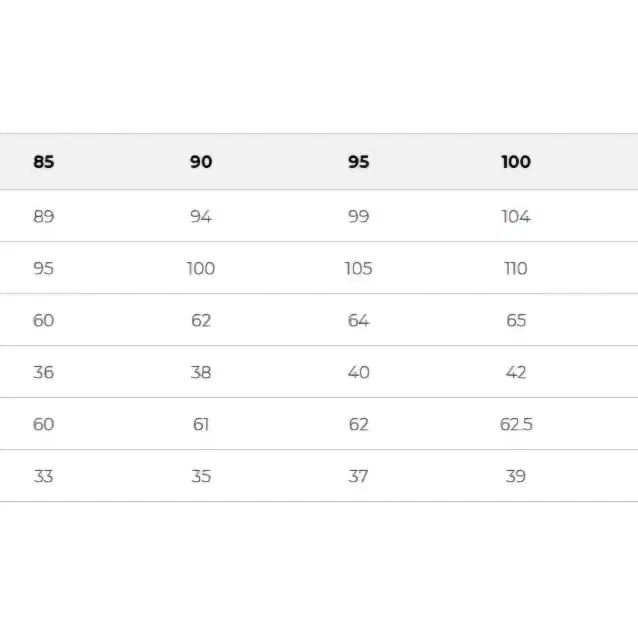Click the value 62.5 under size 100
Screen dimensions: 638x638
tap(516, 424)
